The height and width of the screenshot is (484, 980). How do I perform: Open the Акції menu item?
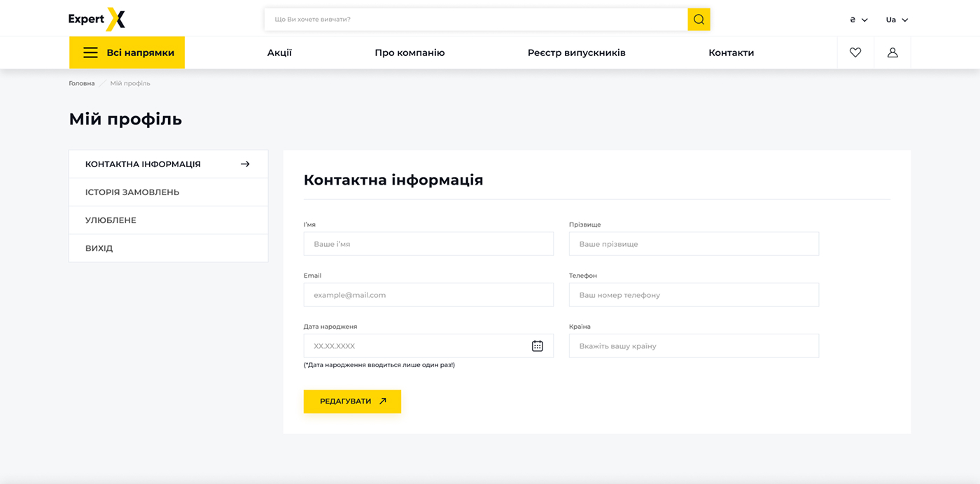pyautogui.click(x=279, y=52)
